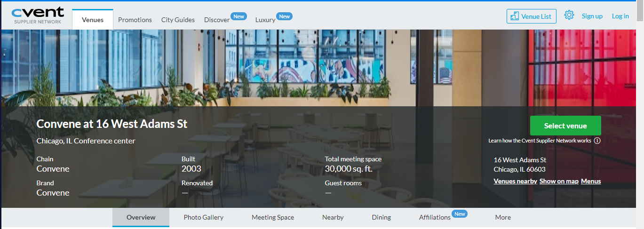Open the Venue List button
This screenshot has width=644, height=229.
click(x=532, y=16)
